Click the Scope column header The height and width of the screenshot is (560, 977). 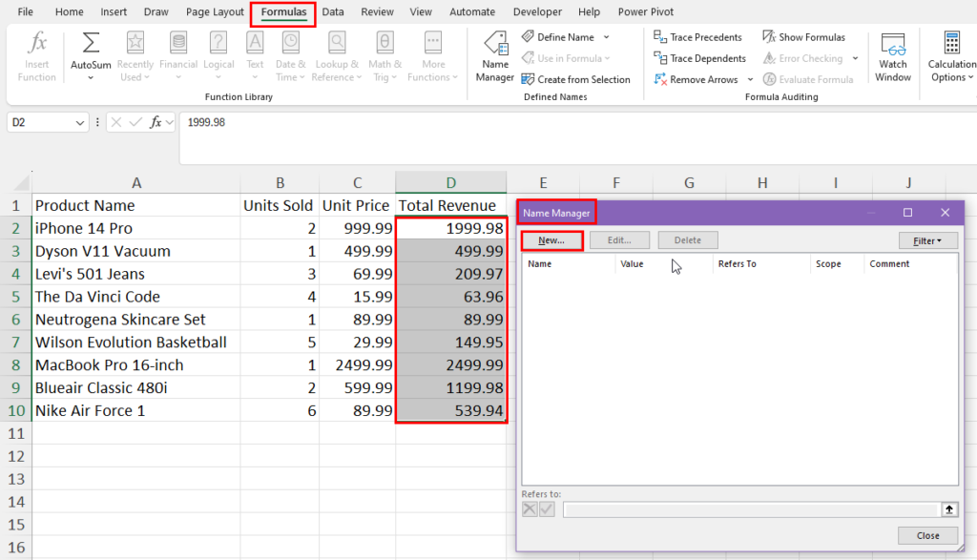(x=837, y=264)
